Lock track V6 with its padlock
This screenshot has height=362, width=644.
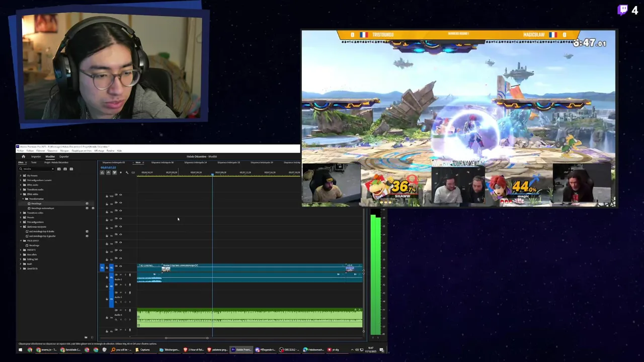pos(107,227)
